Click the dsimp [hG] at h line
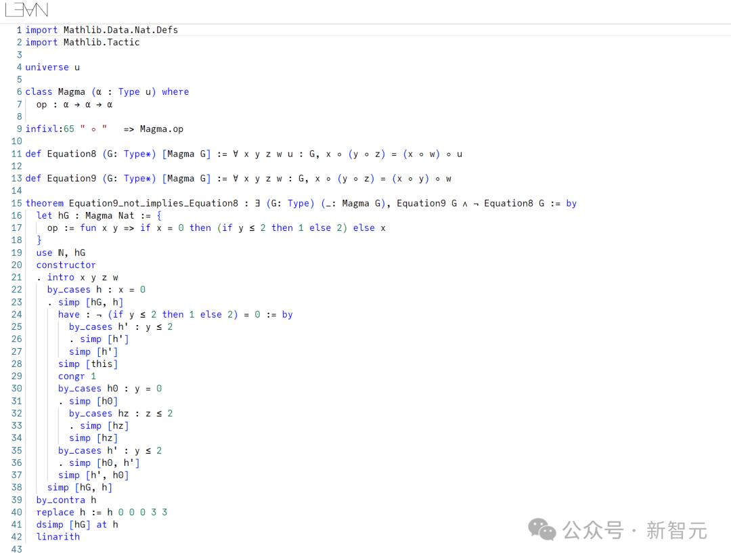The height and width of the screenshot is (560, 731). point(77,524)
